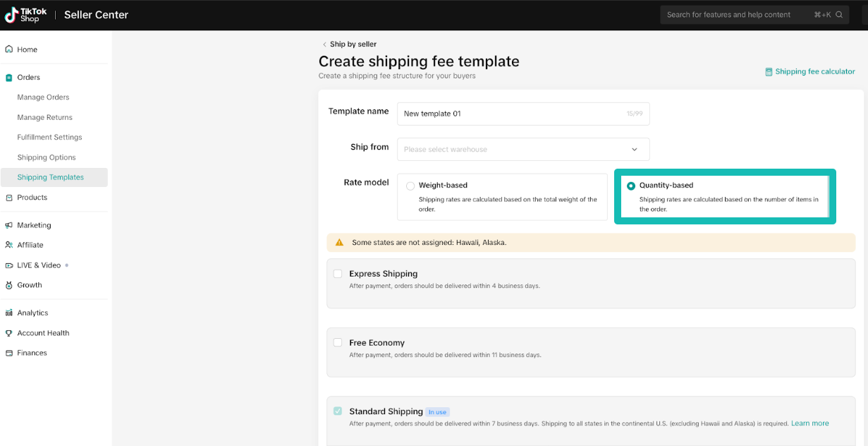Image resolution: width=868 pixels, height=446 pixels.
Task: Select the Weight-based rate model
Action: coord(410,185)
